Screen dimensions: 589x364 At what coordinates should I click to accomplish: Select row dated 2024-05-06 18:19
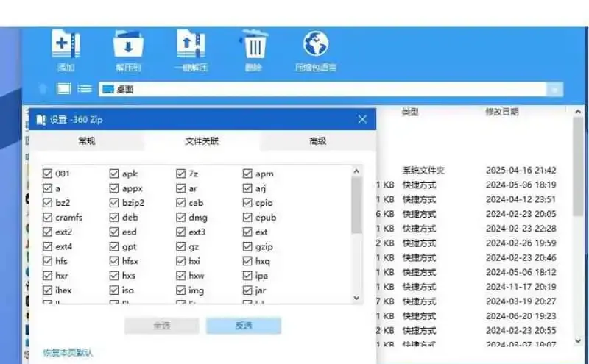[474, 185]
